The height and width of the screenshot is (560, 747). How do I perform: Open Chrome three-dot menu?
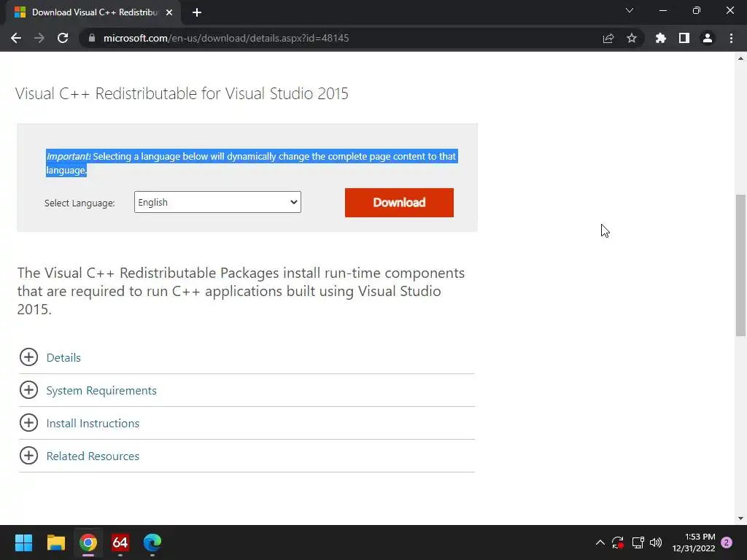(731, 38)
